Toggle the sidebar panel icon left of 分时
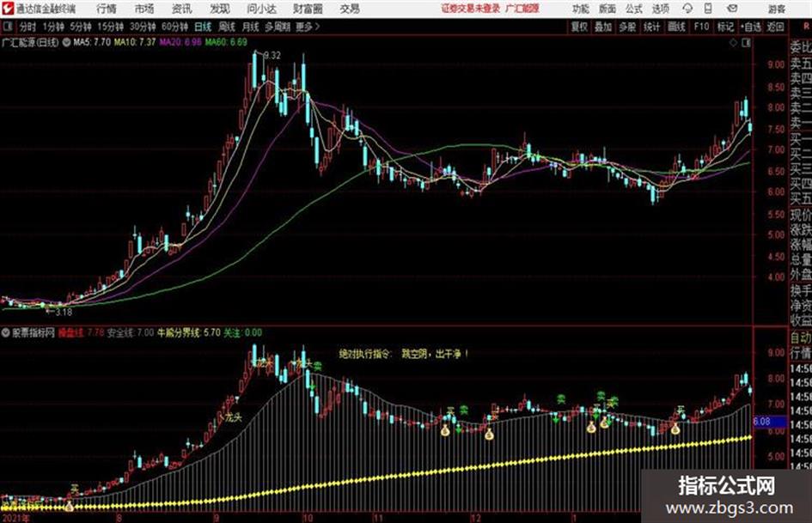812x523 pixels. [x=7, y=27]
